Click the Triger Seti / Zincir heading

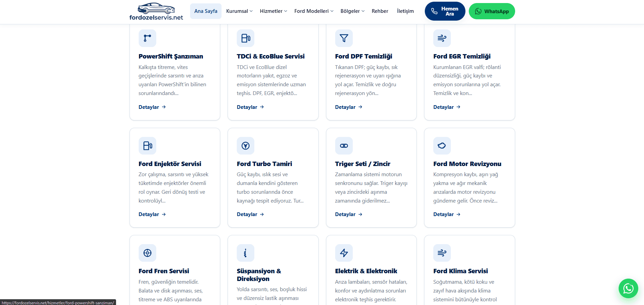(363, 164)
